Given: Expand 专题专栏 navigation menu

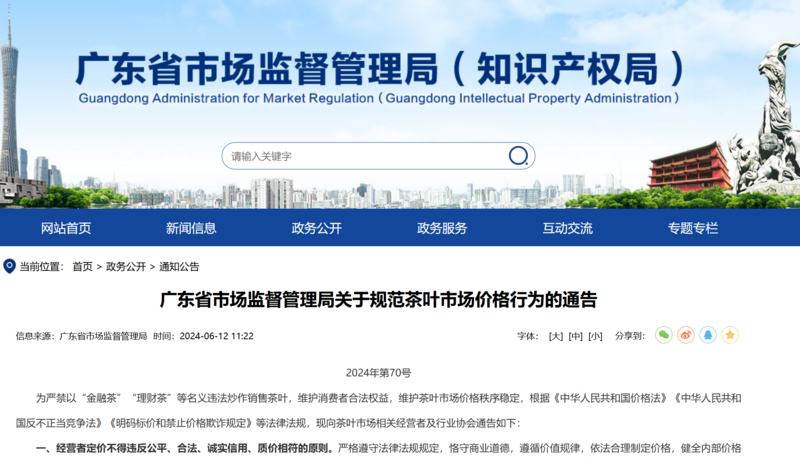Looking at the screenshot, I should (x=693, y=228).
